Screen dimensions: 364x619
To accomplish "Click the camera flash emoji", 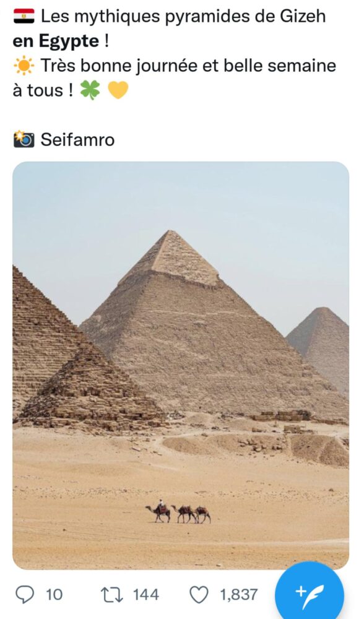I will point(24,139).
